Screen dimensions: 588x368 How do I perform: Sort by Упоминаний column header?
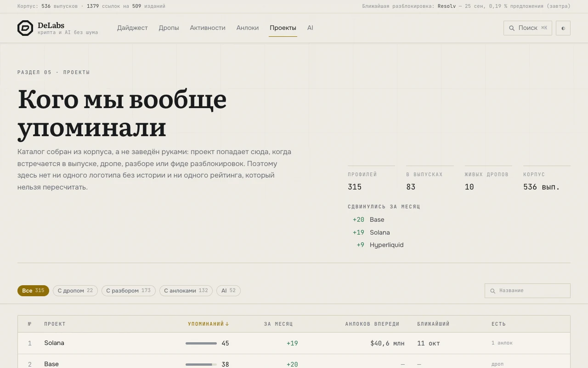click(208, 324)
